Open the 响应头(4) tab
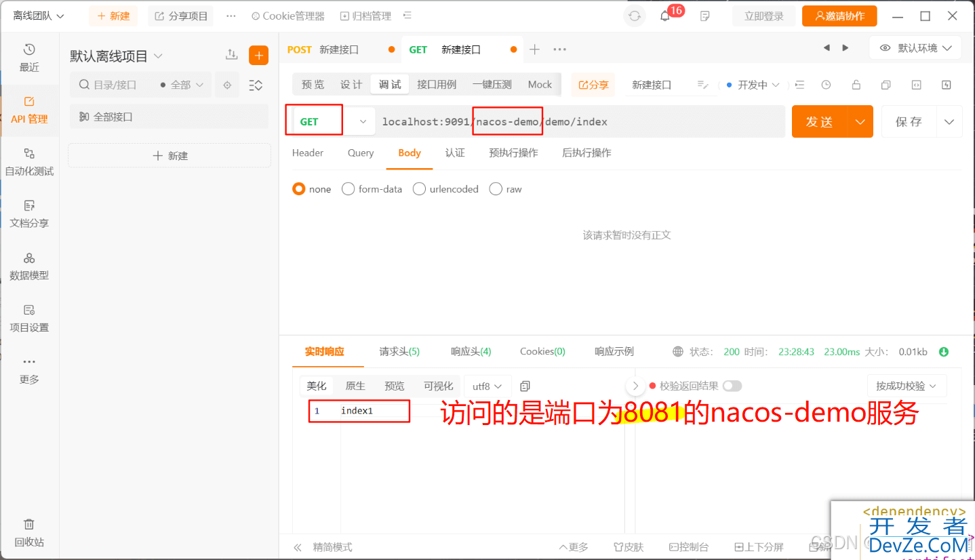The width and height of the screenshot is (975, 560). click(471, 351)
